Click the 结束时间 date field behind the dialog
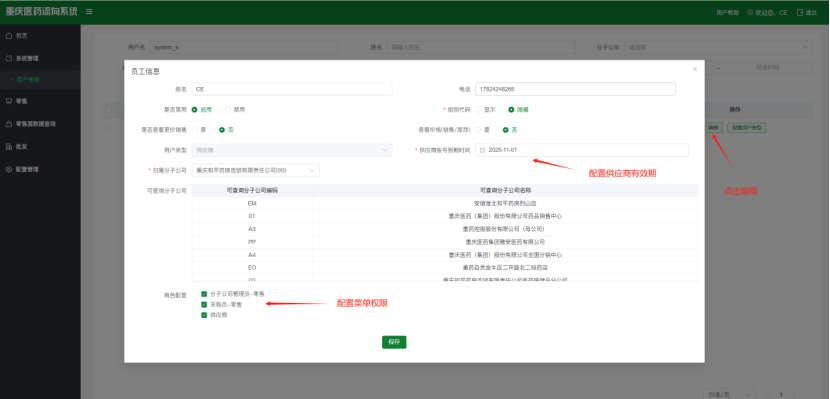Screen dimensions: 830x399 [x=768, y=68]
